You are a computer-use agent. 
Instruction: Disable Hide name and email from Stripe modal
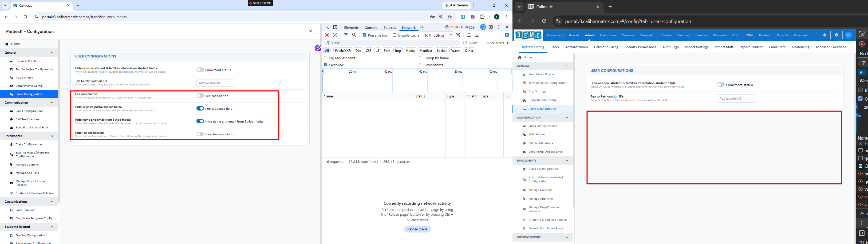(200, 121)
